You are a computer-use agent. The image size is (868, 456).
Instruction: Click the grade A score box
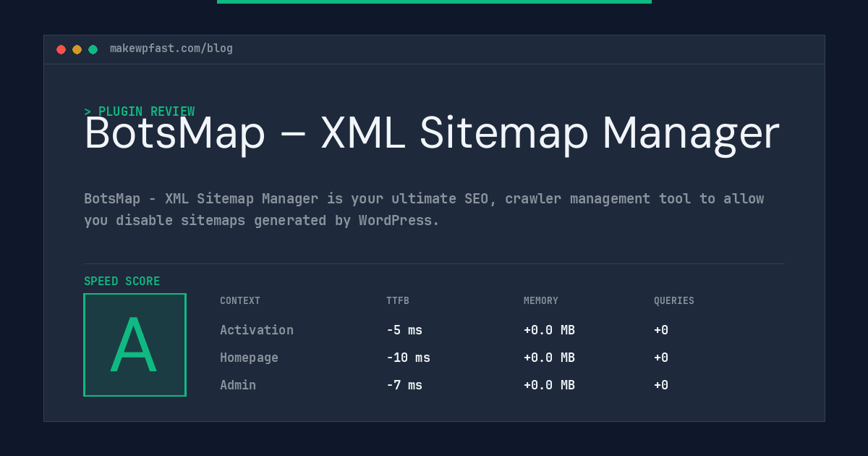(135, 345)
